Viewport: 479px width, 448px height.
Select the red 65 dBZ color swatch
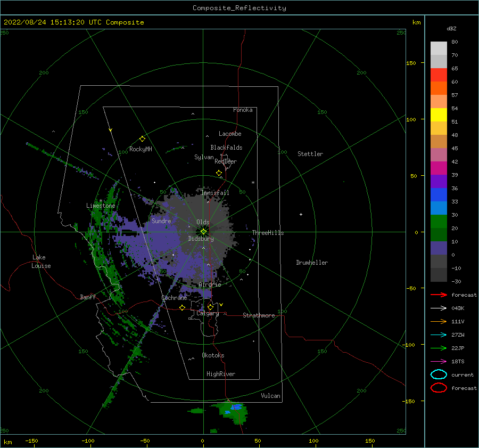pos(439,75)
